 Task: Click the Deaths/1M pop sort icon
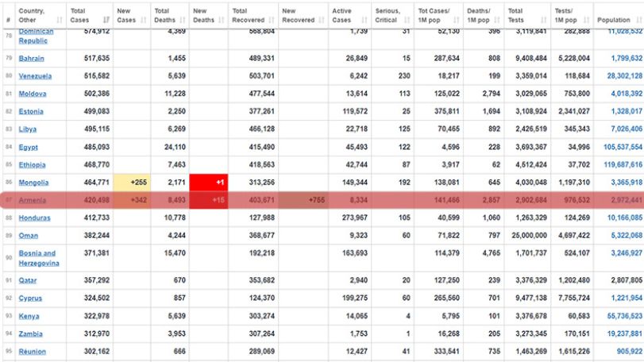click(497, 20)
